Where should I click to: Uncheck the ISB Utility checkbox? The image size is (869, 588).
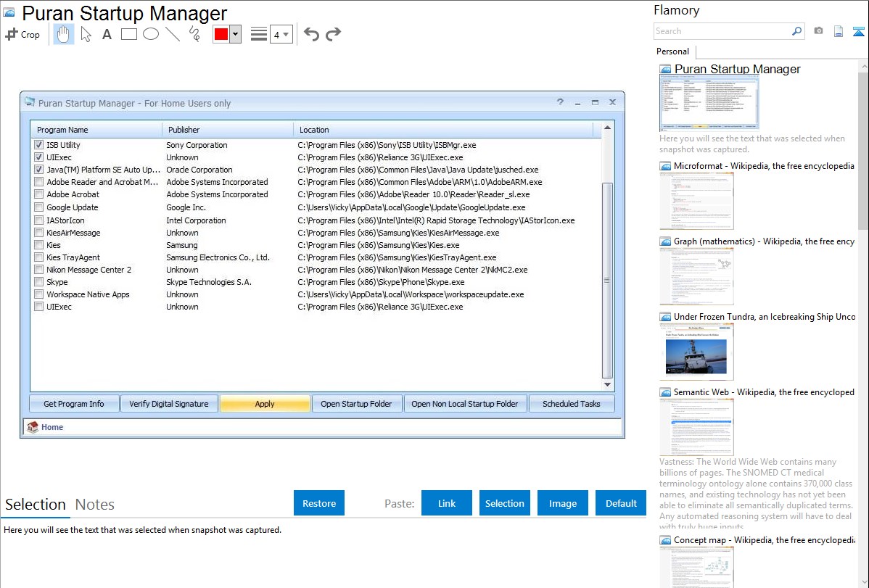point(39,145)
